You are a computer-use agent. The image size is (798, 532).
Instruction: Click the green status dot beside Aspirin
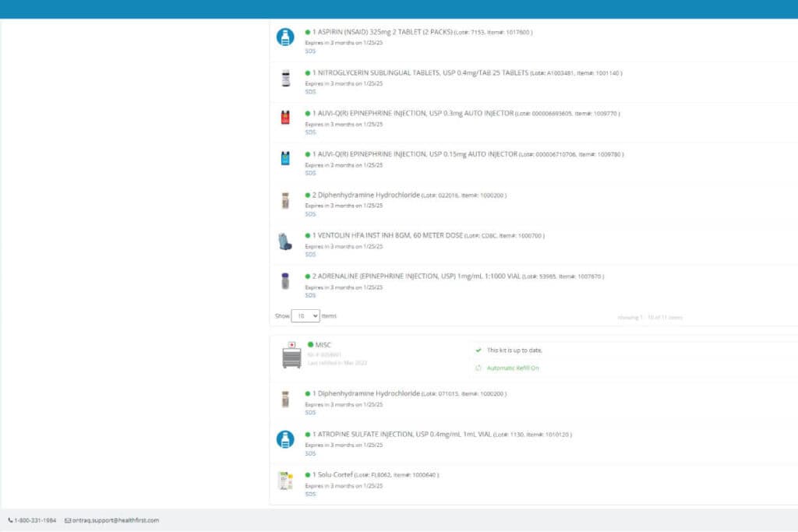[x=307, y=32]
